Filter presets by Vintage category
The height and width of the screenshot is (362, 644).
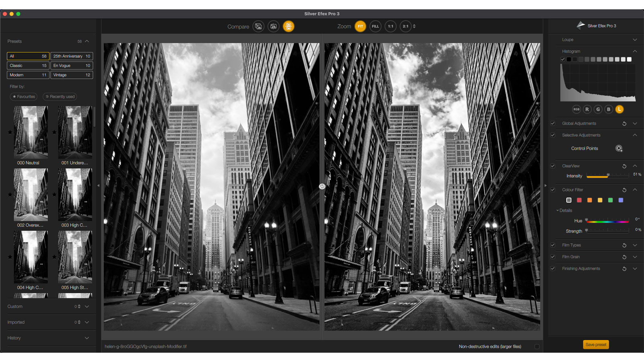(72, 75)
